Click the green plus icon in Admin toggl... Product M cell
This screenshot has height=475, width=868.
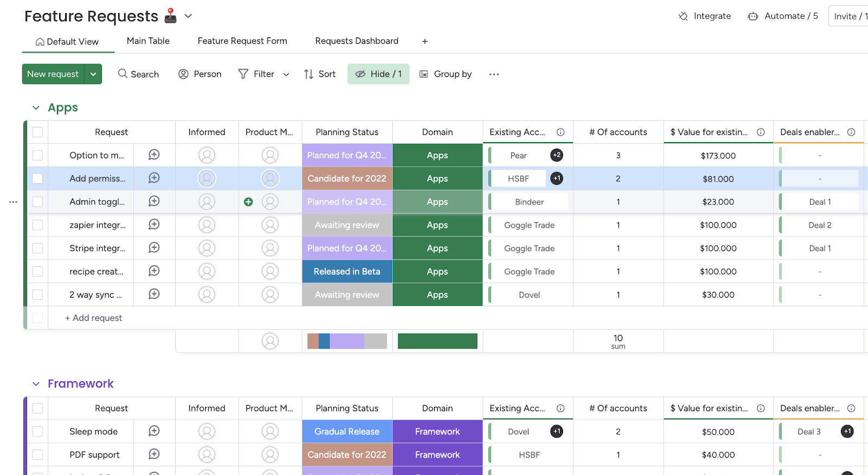(248, 202)
